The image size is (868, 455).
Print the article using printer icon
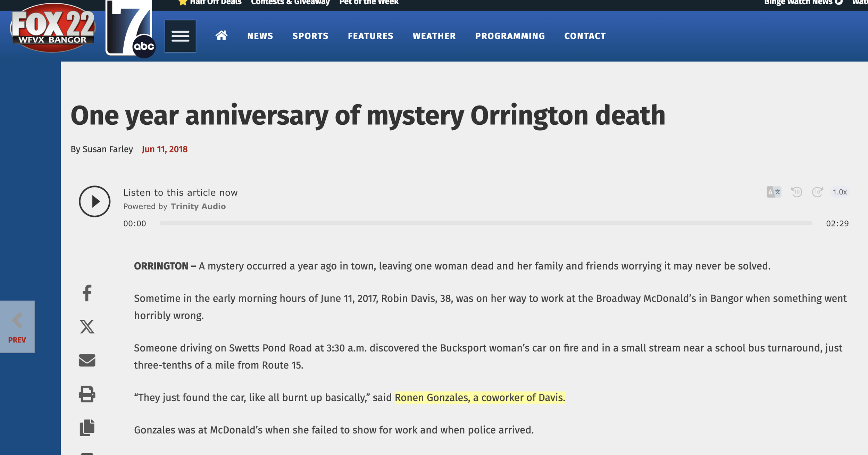tap(87, 394)
